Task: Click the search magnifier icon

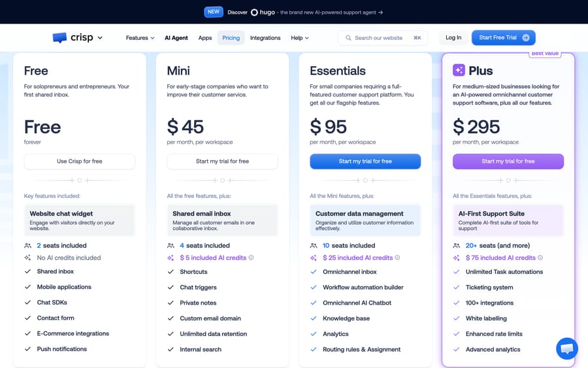Action: coord(348,38)
